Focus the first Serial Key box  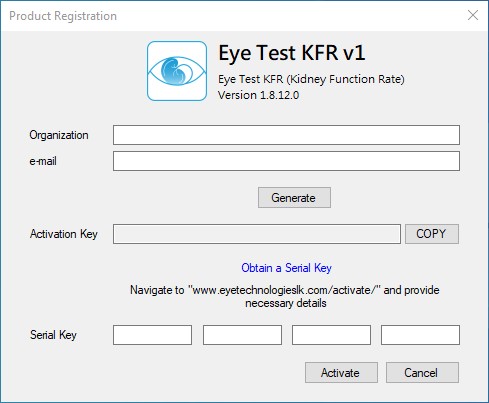click(x=152, y=335)
